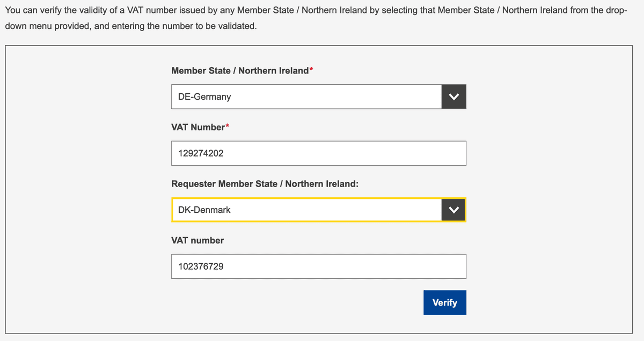This screenshot has height=341, width=644.
Task: Click the bordered form container background
Action: 80,188
